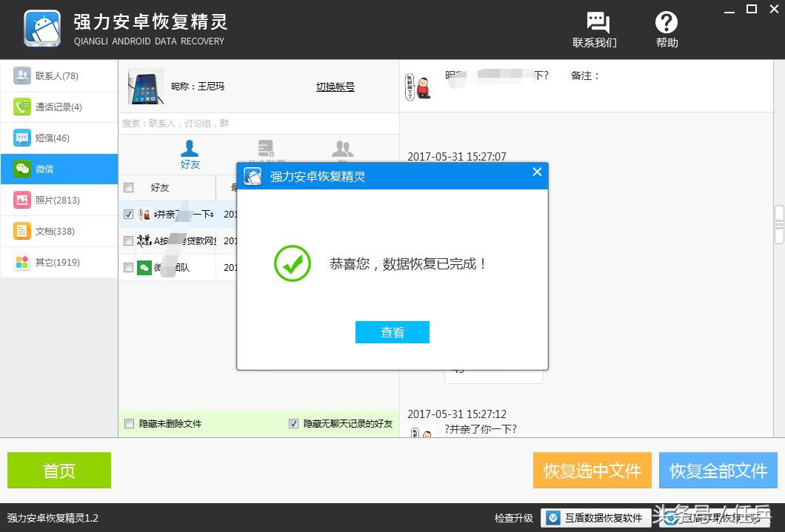Disable 隐藏无聊天记录的好友 checkbox
The height and width of the screenshot is (532, 785).
click(x=293, y=422)
